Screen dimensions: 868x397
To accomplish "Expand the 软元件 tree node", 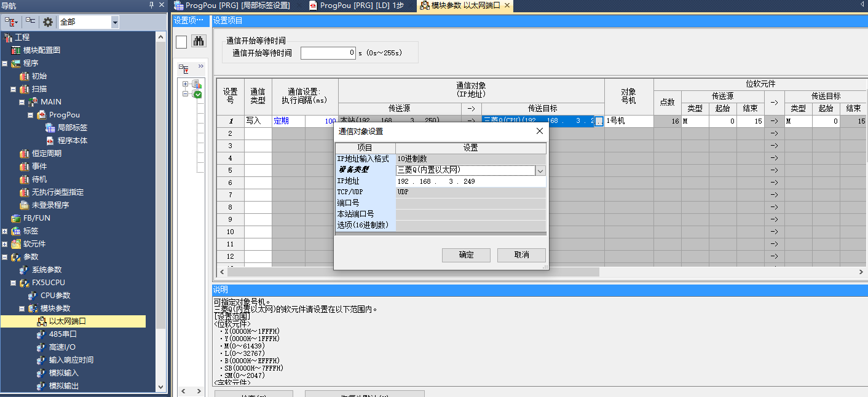I will tap(5, 244).
